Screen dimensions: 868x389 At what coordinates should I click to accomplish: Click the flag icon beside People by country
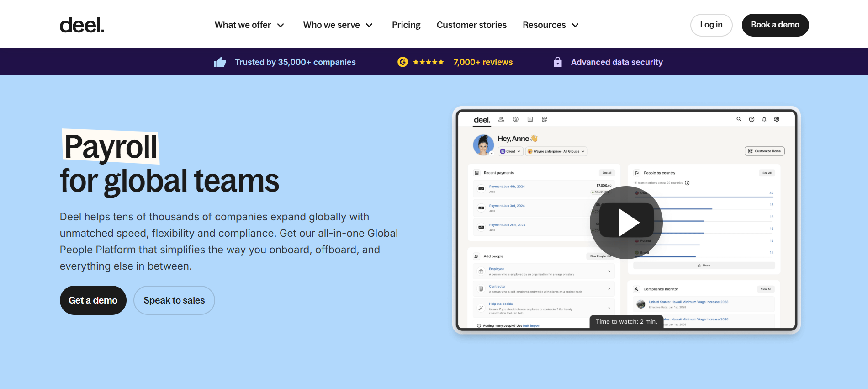pos(637,173)
